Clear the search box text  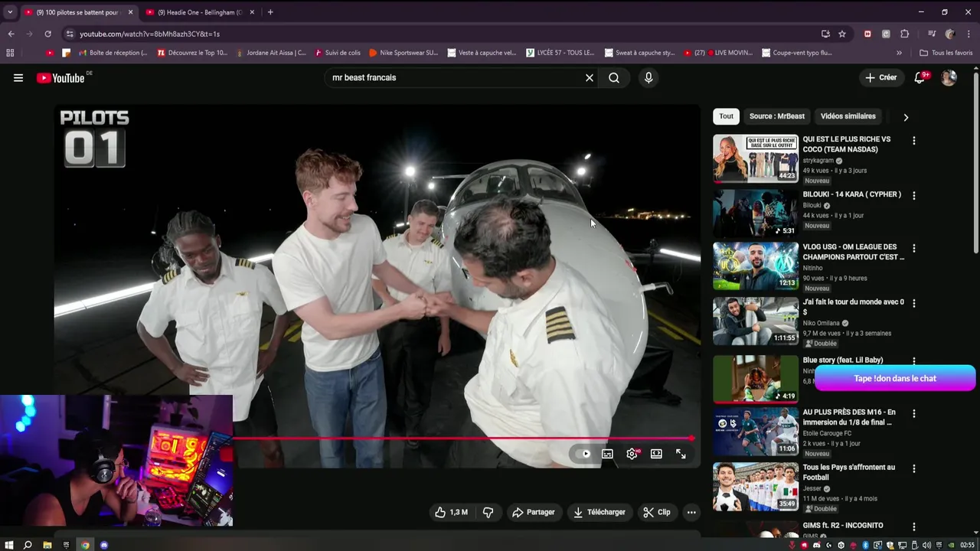tap(590, 77)
